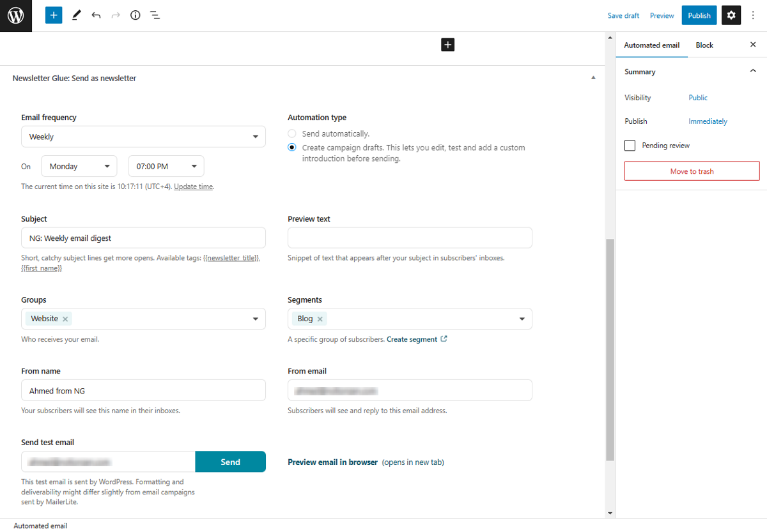This screenshot has height=532, width=767.
Task: Select the Send automatically radio option
Action: pyautogui.click(x=292, y=134)
